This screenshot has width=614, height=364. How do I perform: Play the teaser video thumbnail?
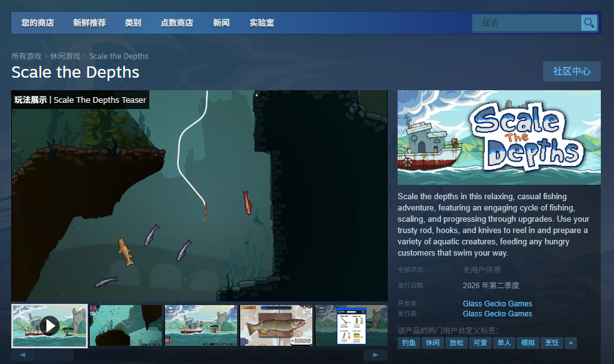tap(50, 326)
